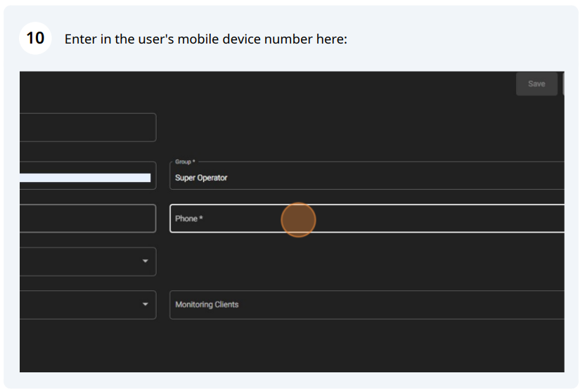Screen dimensions: 585x392
Task: Click the white highlighted selection bar
Action: click(85, 178)
